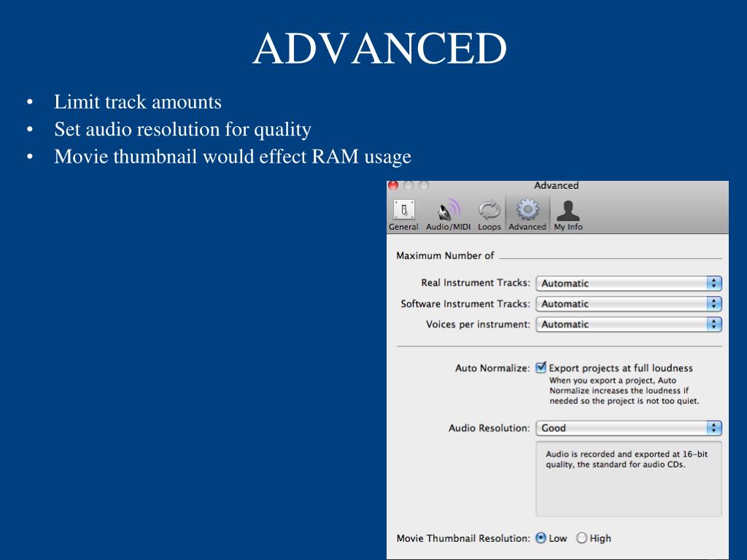Image resolution: width=747 pixels, height=560 pixels.
Task: Click the 'Maximum Number of' section heading
Action: (x=445, y=256)
